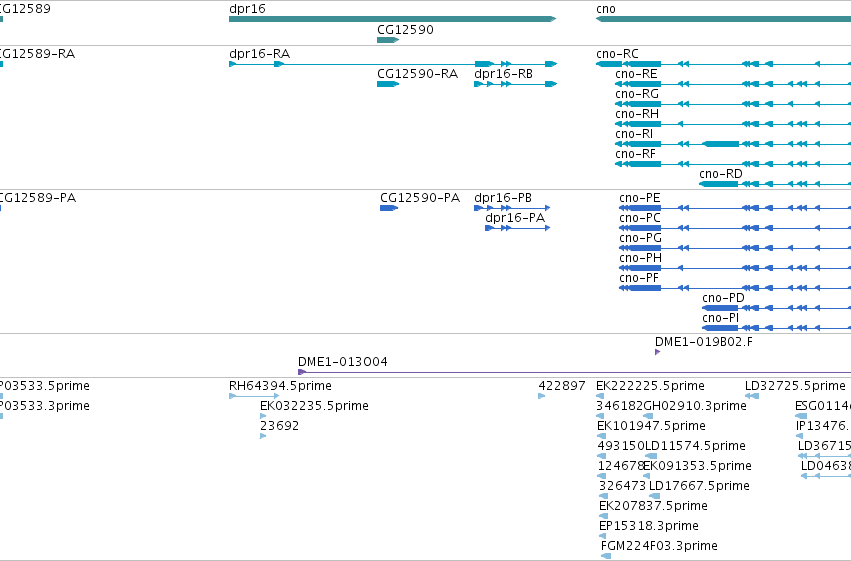Open the cno-PG protein label

[640, 238]
